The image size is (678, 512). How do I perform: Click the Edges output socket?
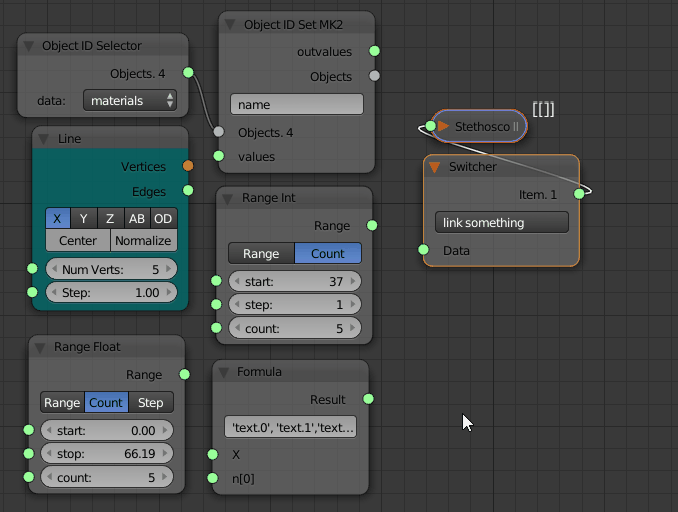[188, 190]
